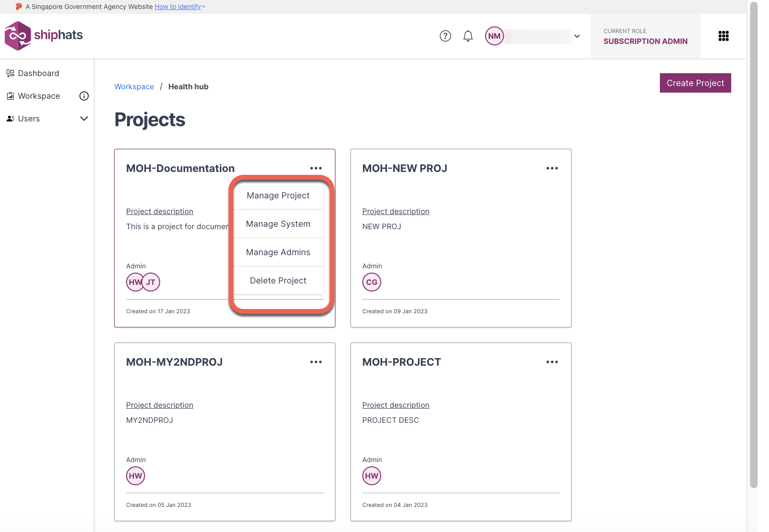Click Project description in MOH-PROJECT card
Viewport: 769px width, 532px height.
396,405
